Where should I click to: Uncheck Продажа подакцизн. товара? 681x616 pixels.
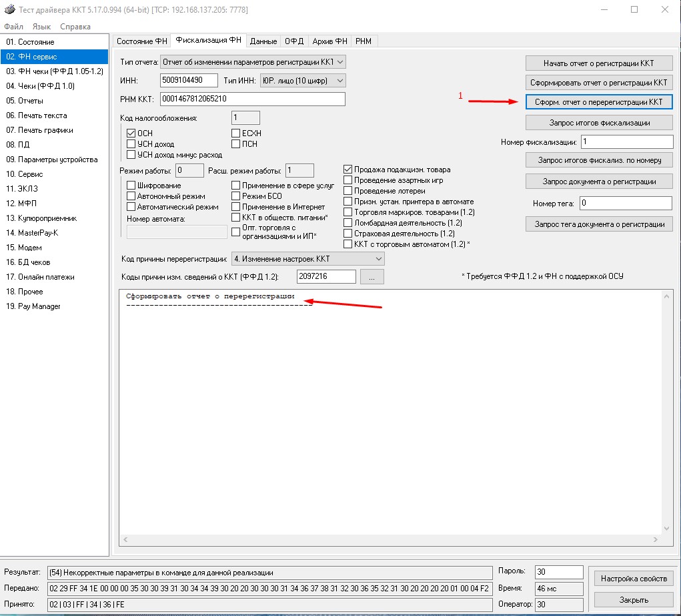click(348, 170)
